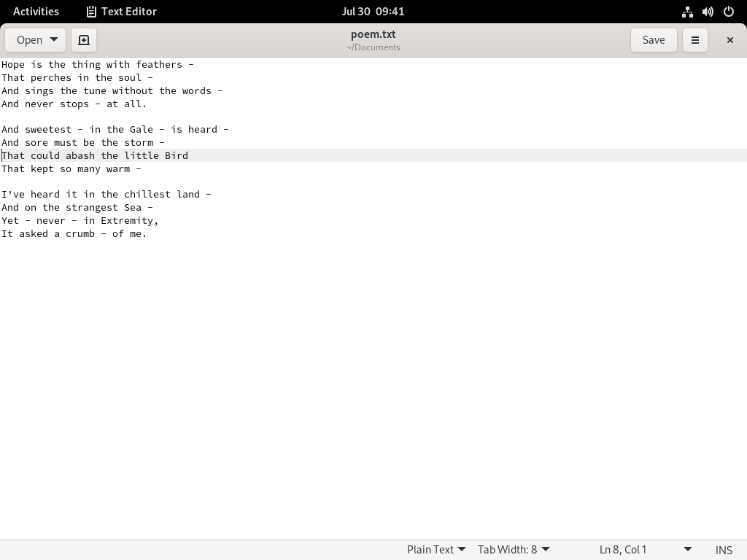747x560 pixels.
Task: Open the Tab Width: 8 dropdown
Action: [514, 550]
